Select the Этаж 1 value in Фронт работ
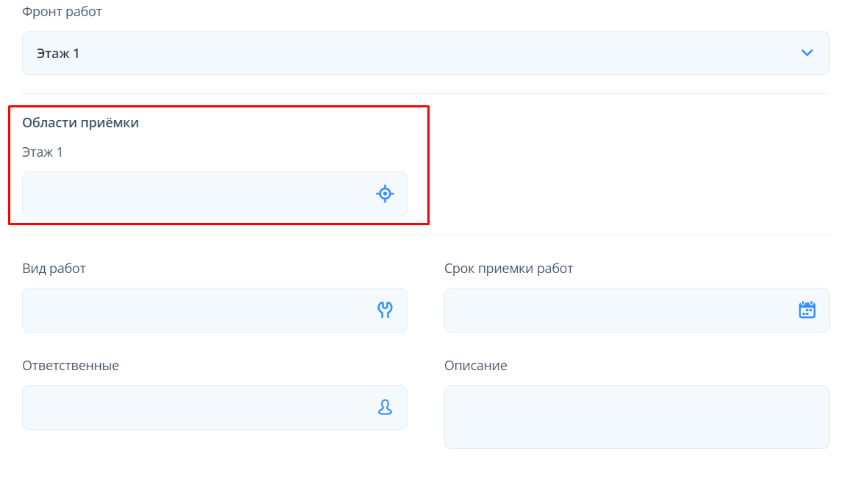The height and width of the screenshot is (485, 868). tap(58, 54)
